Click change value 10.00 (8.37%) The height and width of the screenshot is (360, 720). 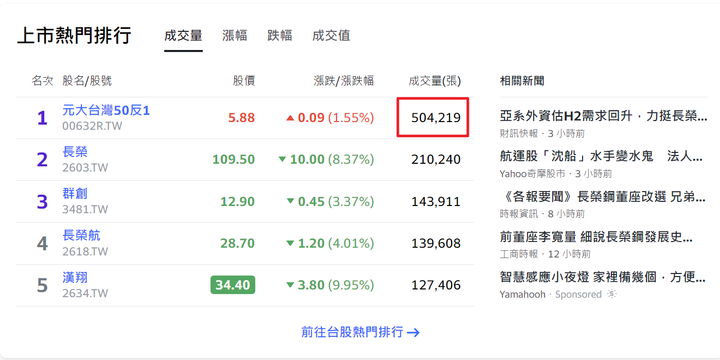tap(326, 160)
